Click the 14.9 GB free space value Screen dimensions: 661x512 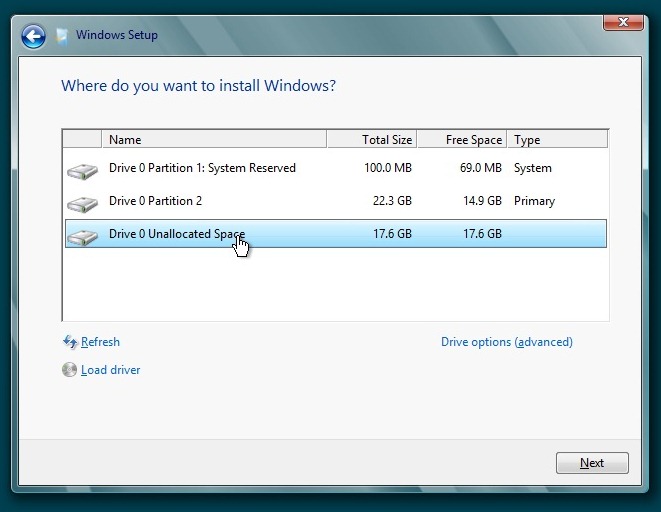[x=482, y=201]
